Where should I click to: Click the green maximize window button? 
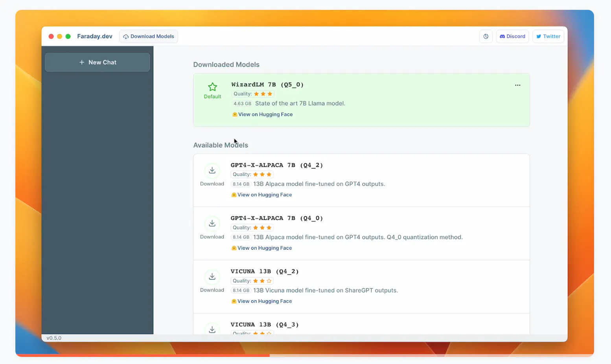[68, 36]
